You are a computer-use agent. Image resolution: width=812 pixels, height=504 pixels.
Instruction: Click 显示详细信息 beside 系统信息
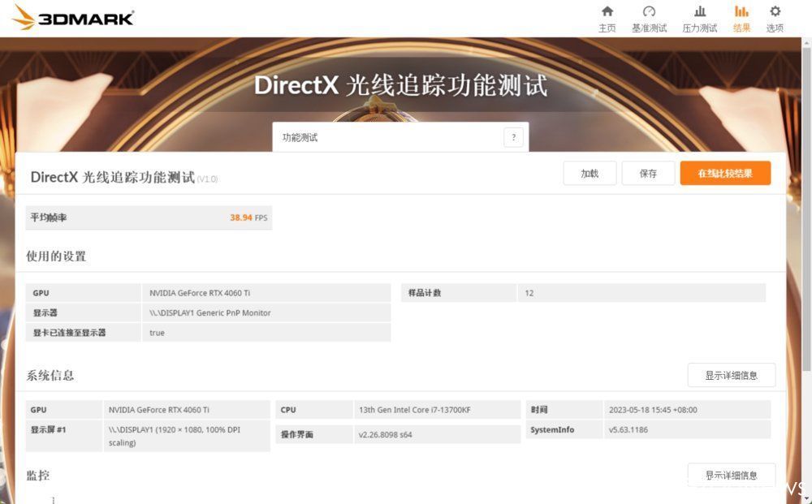click(732, 375)
